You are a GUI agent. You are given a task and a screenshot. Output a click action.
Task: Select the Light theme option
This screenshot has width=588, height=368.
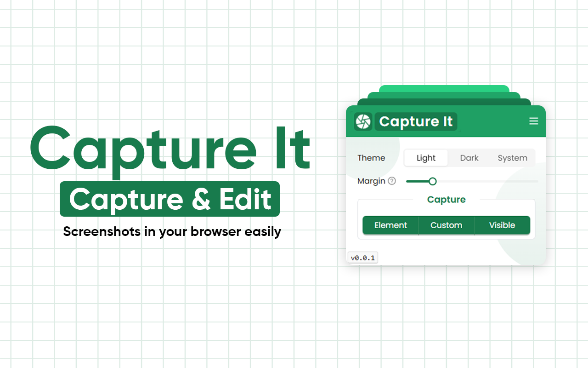tap(425, 158)
